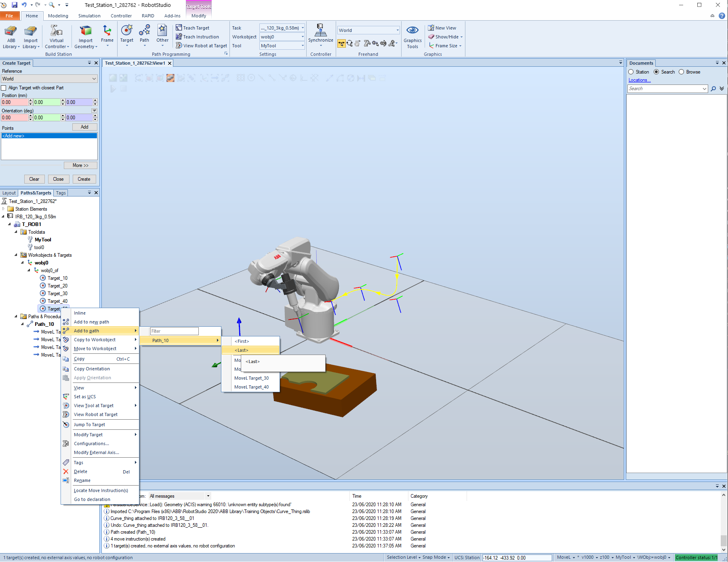Select the Browse radio button
The image size is (728, 562).
pos(682,72)
